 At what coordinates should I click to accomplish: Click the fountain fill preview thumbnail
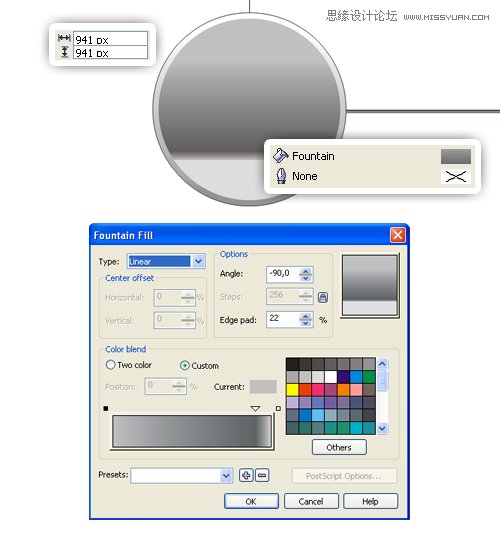tap(370, 285)
